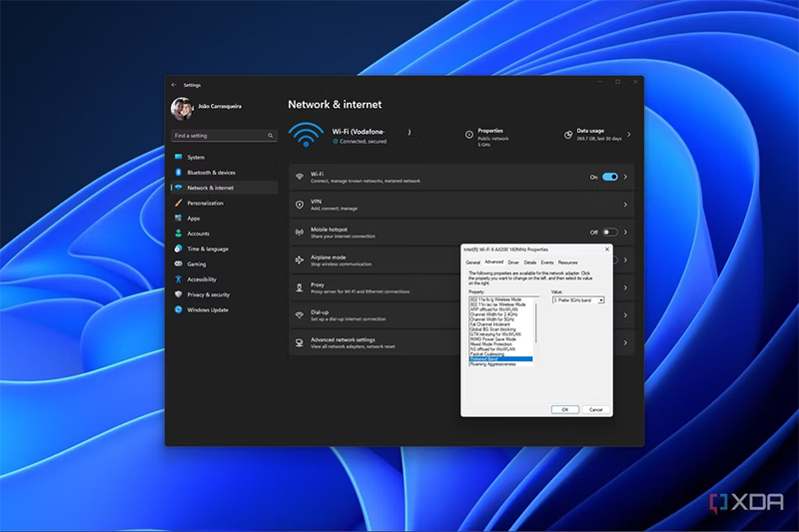Open Windows Update from sidebar icon
The image size is (799, 532).
[179, 310]
